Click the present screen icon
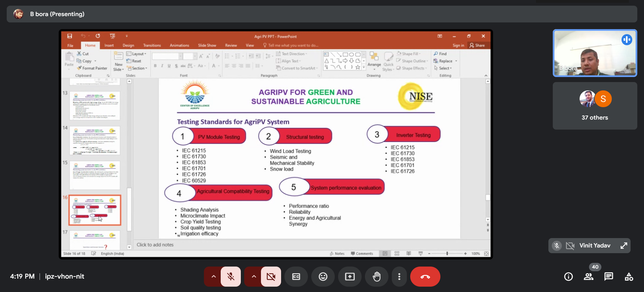This screenshot has height=292, width=644. coord(350,277)
